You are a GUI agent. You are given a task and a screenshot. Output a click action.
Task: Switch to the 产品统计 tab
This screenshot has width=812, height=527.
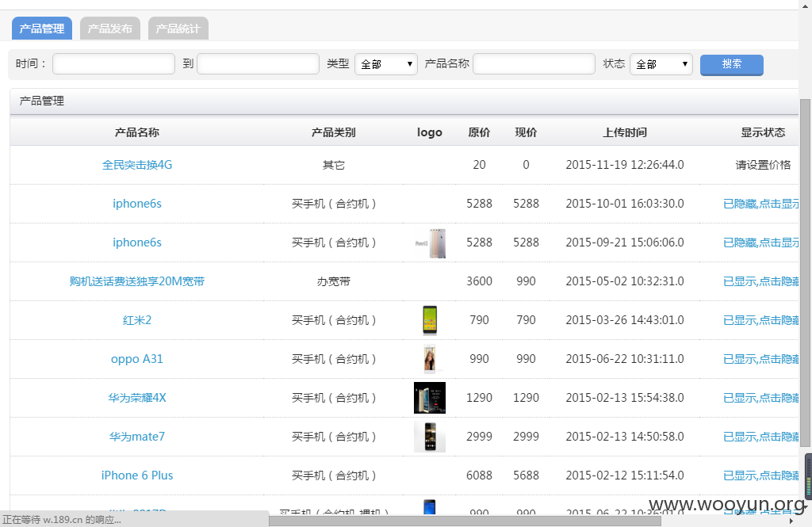(178, 29)
